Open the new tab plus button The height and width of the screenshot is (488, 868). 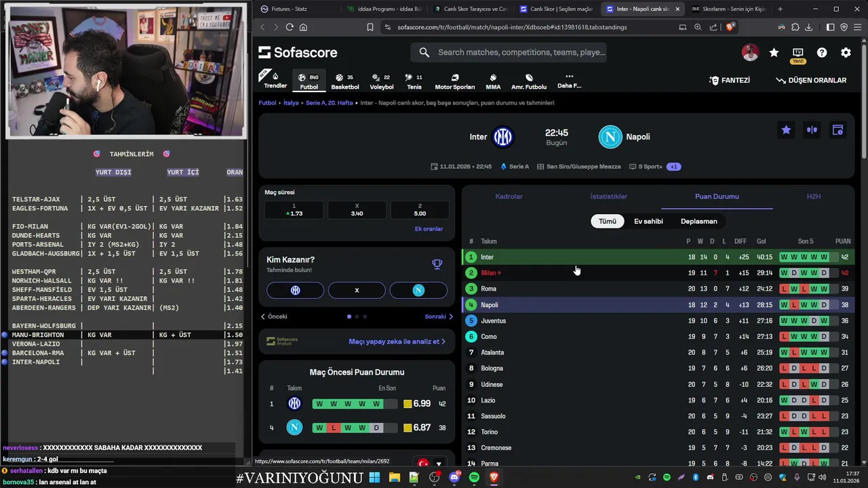780,9
